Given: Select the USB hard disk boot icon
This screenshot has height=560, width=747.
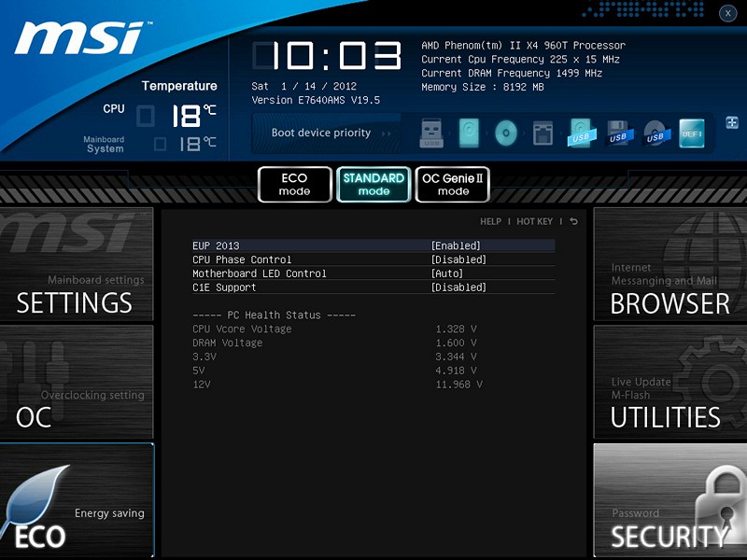Looking at the screenshot, I should (x=582, y=133).
